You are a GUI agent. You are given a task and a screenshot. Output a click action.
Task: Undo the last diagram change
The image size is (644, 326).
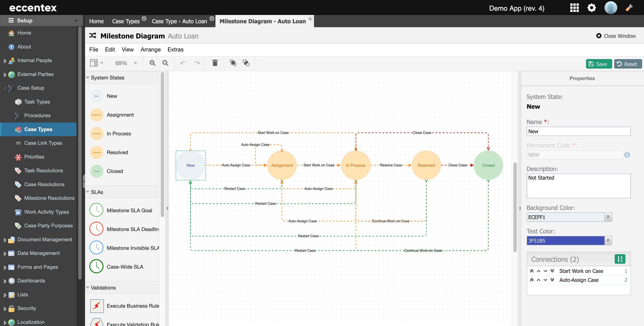tap(184, 63)
